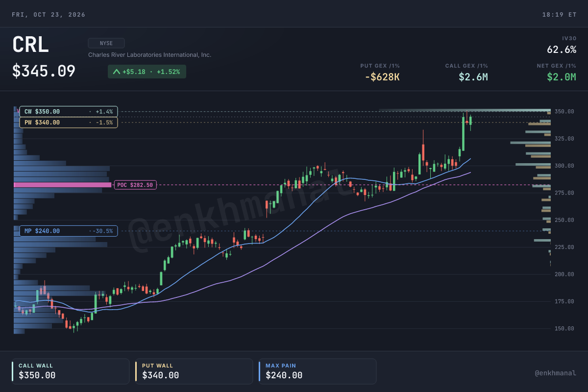Click the Max Pain $240.00 card
588x392 pixels.
click(x=318, y=371)
